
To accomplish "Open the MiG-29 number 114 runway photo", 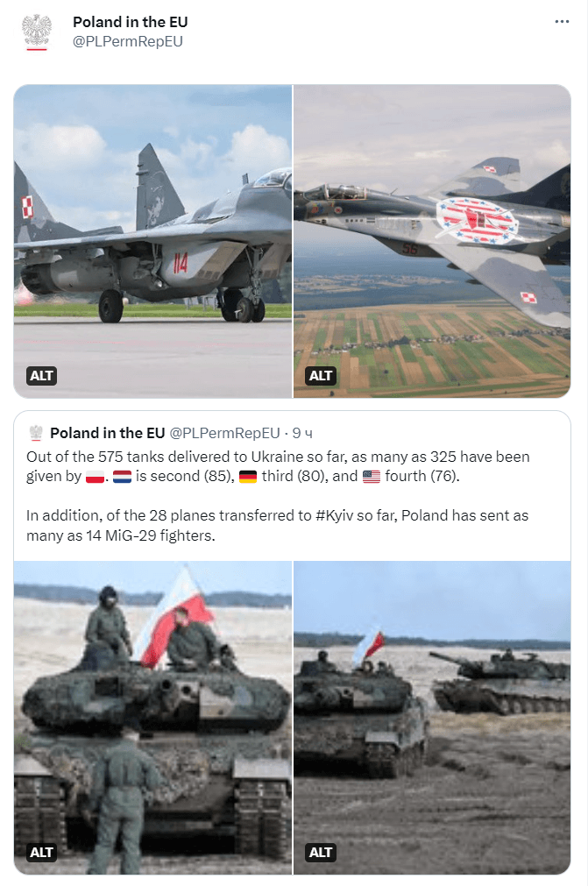I will [x=153, y=241].
